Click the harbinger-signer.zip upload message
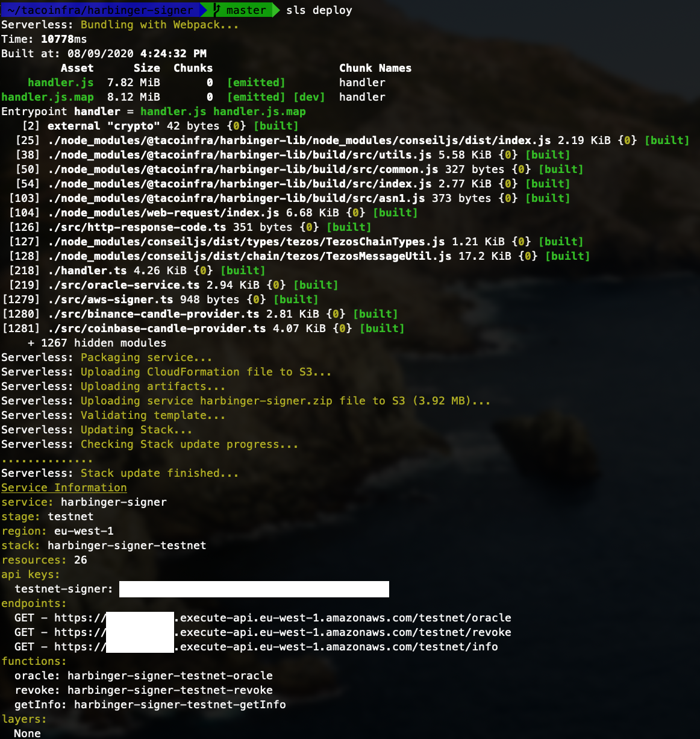 (x=286, y=401)
